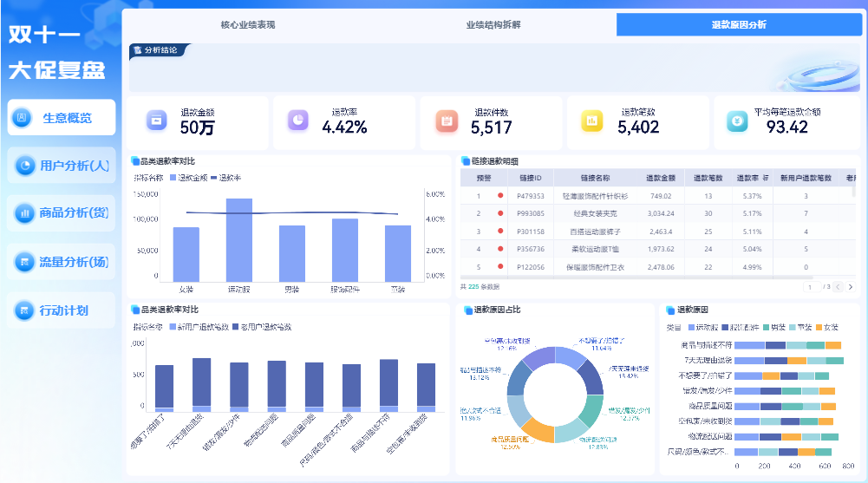Sort the table by 退款率 sort icon
Viewport: 868px width, 483px height.
tap(766, 178)
